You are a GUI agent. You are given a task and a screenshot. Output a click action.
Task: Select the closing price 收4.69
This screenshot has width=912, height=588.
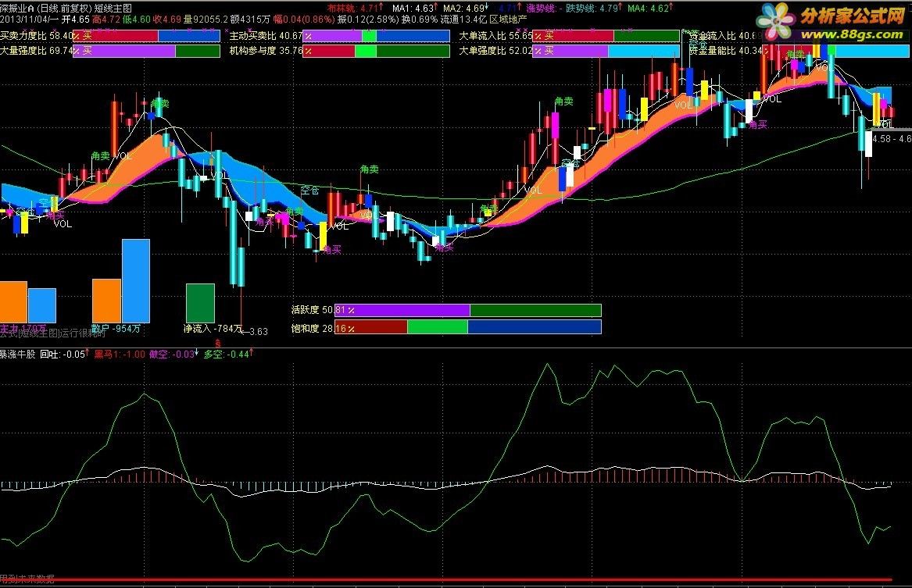coord(167,20)
